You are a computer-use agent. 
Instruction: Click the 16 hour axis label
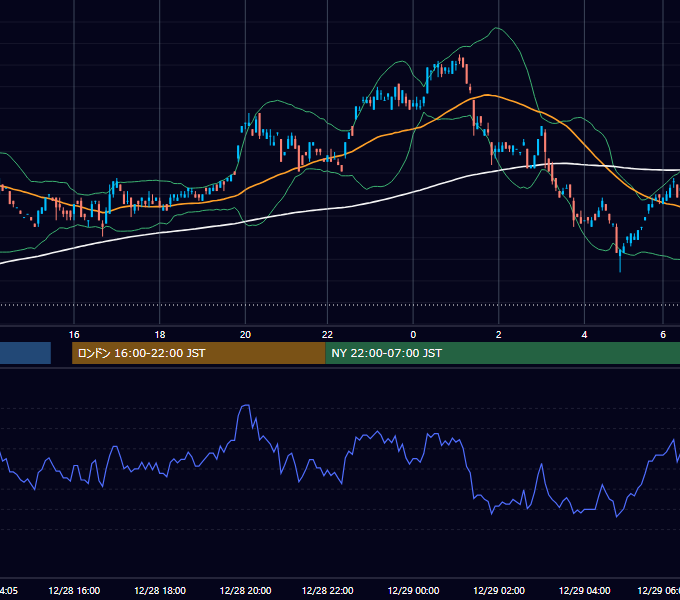pyautogui.click(x=74, y=335)
